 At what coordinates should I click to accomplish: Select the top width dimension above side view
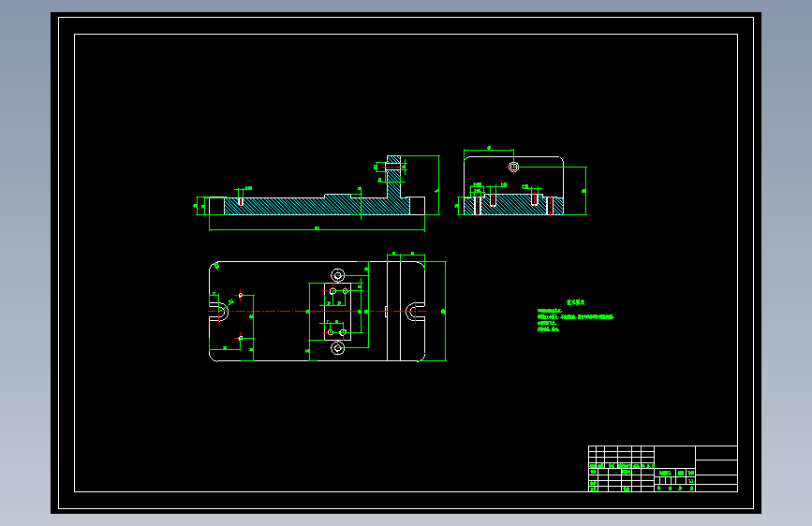click(x=489, y=149)
